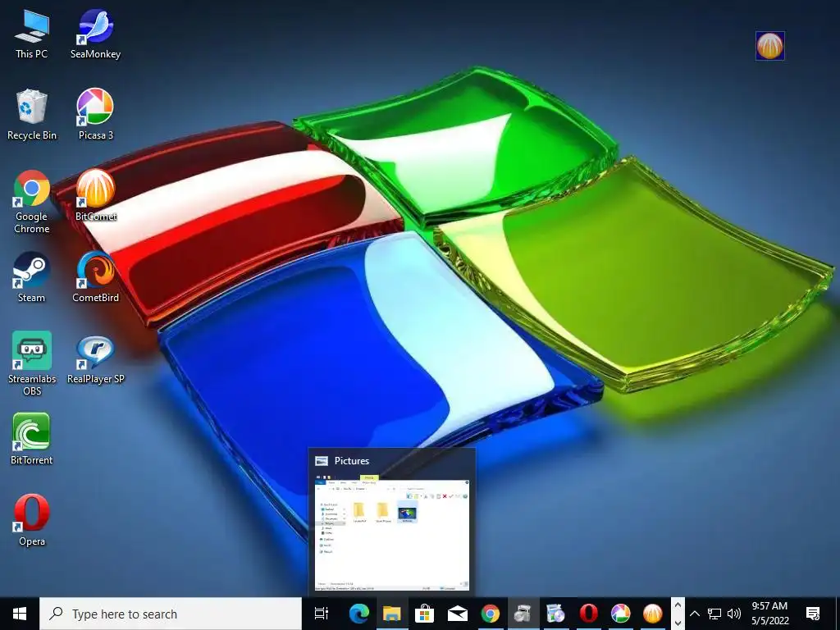The width and height of the screenshot is (840, 630).
Task: Click File Explorer on the taskbar
Action: click(x=391, y=614)
